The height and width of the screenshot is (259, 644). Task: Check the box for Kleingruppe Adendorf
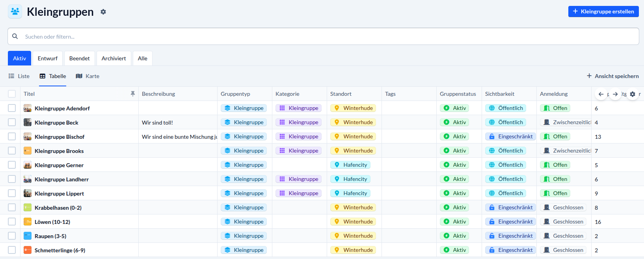[x=12, y=108]
